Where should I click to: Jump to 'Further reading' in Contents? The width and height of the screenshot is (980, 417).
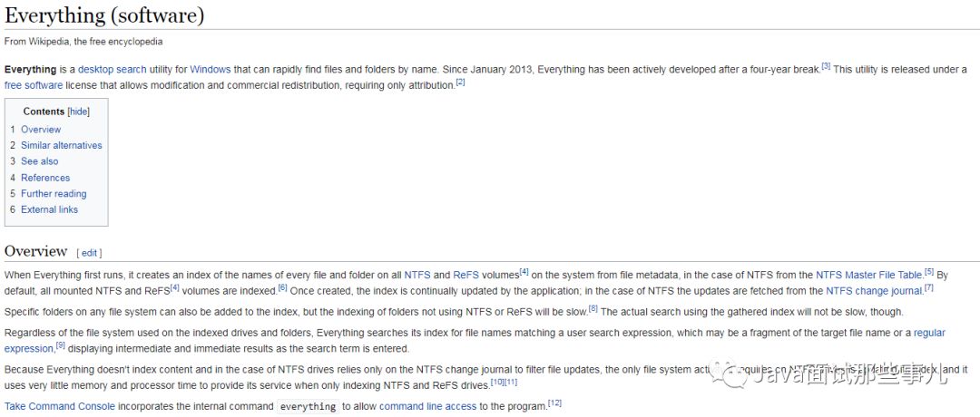point(54,193)
